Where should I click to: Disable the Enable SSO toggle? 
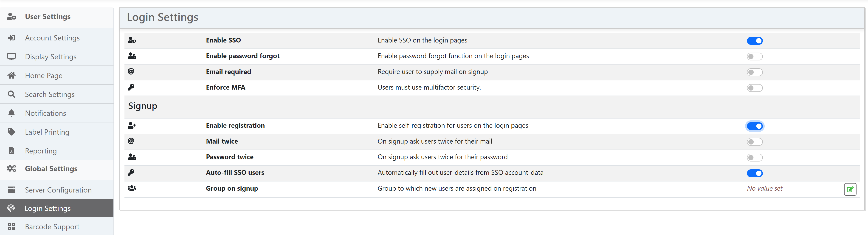point(754,41)
